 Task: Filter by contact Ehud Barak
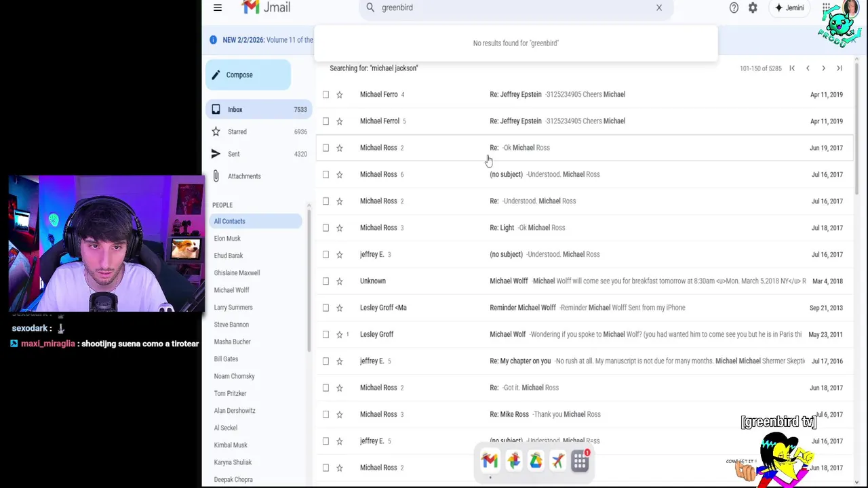click(229, 256)
